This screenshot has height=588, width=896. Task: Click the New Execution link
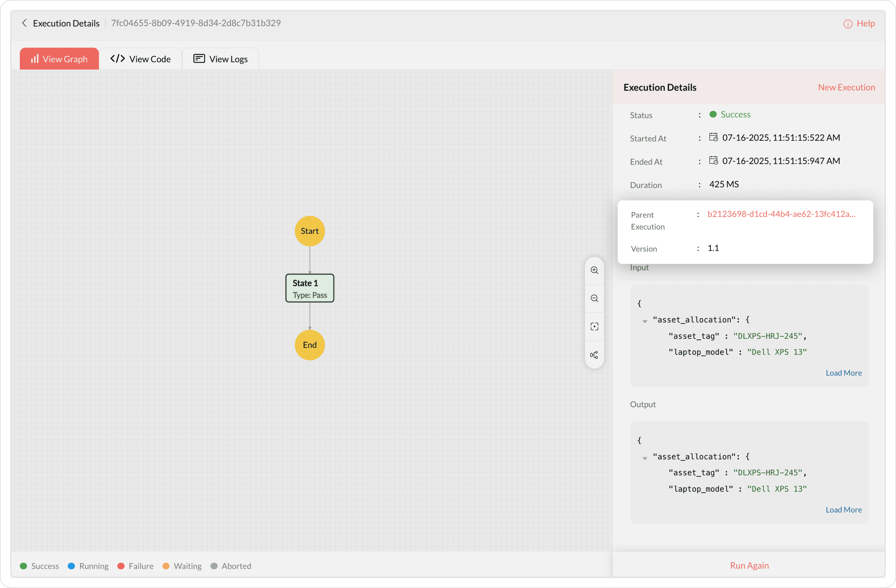[846, 87]
